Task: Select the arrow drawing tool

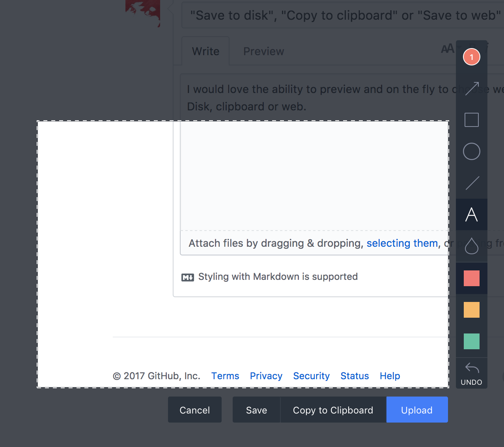Action: click(472, 89)
